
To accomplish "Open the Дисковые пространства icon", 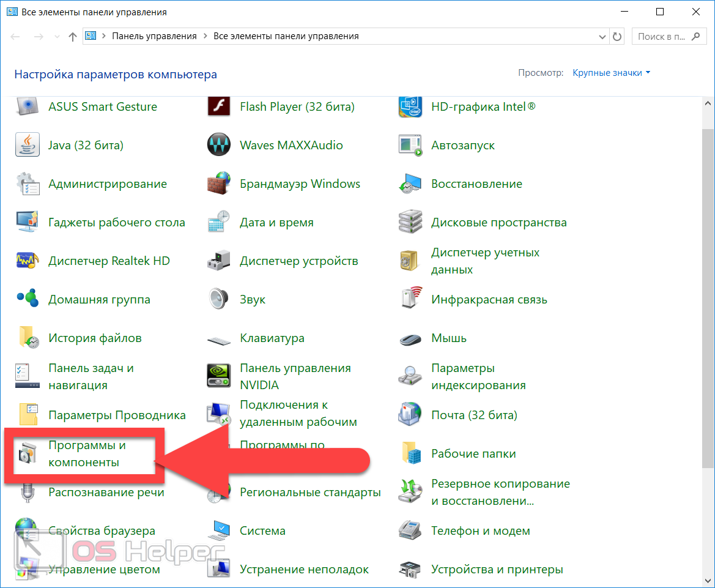I will click(x=410, y=222).
